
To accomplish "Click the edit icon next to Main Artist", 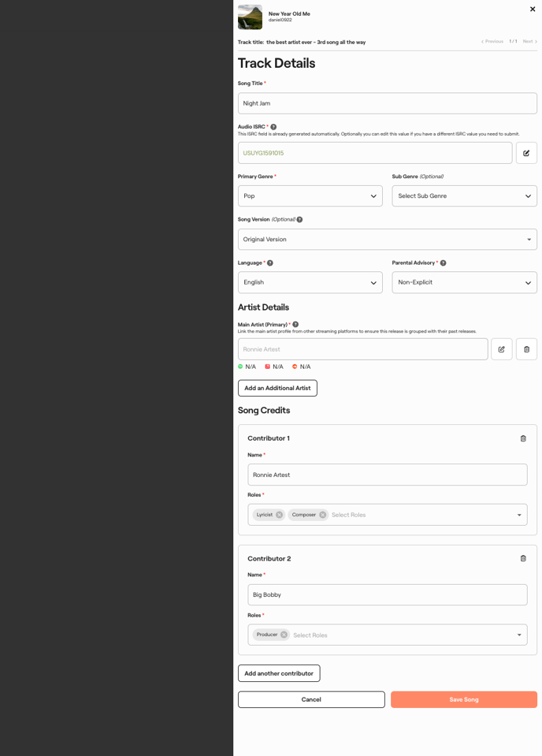I will [x=501, y=349].
